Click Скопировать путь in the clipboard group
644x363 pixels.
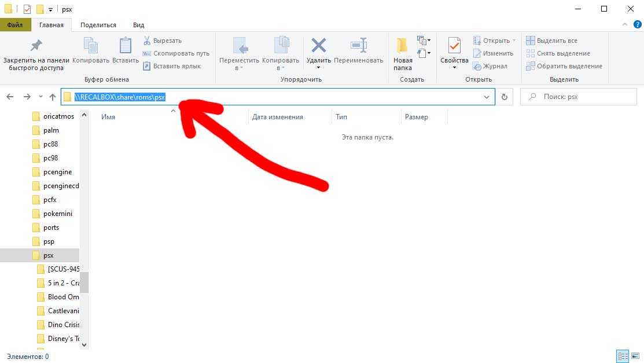[176, 53]
